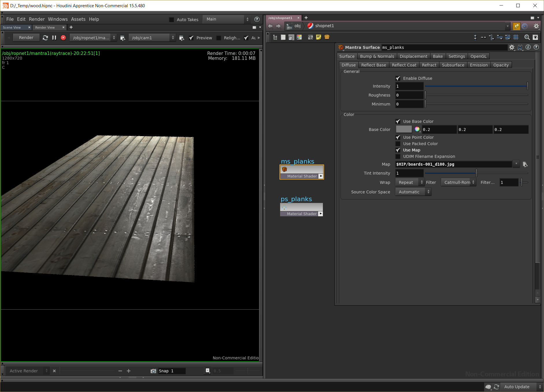Restart the render with the refresh icon

click(x=45, y=38)
